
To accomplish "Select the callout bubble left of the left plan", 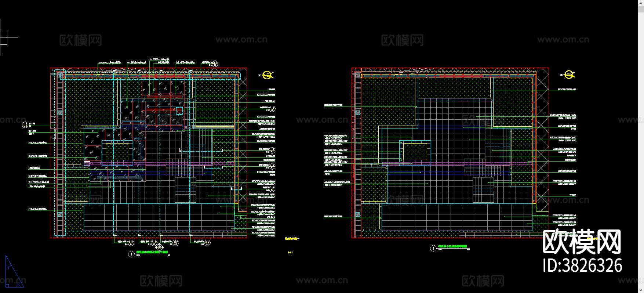I will click(x=25, y=124).
